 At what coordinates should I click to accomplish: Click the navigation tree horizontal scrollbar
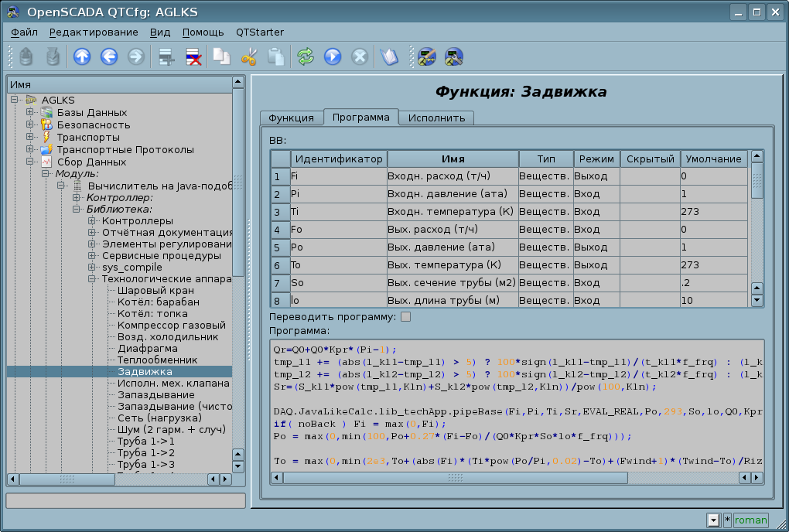[67, 479]
